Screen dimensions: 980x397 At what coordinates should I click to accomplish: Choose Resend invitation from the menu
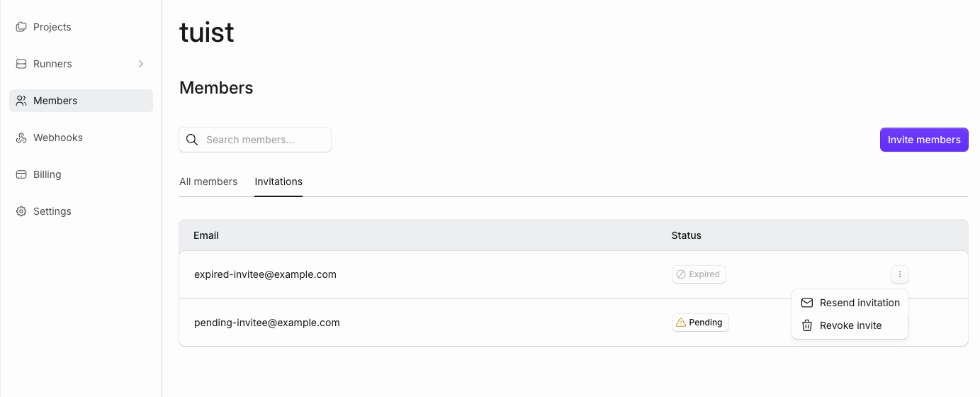(x=850, y=303)
